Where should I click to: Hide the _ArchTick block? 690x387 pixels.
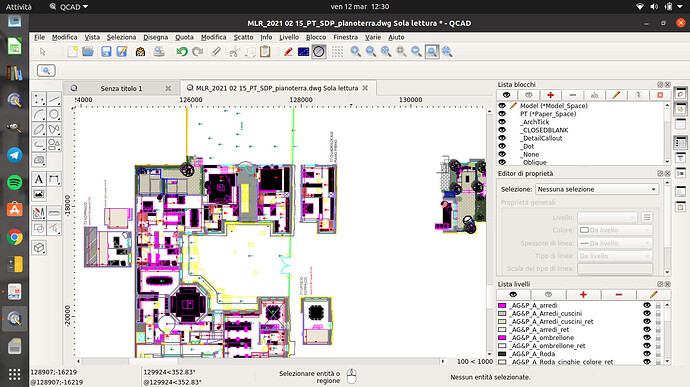502,122
